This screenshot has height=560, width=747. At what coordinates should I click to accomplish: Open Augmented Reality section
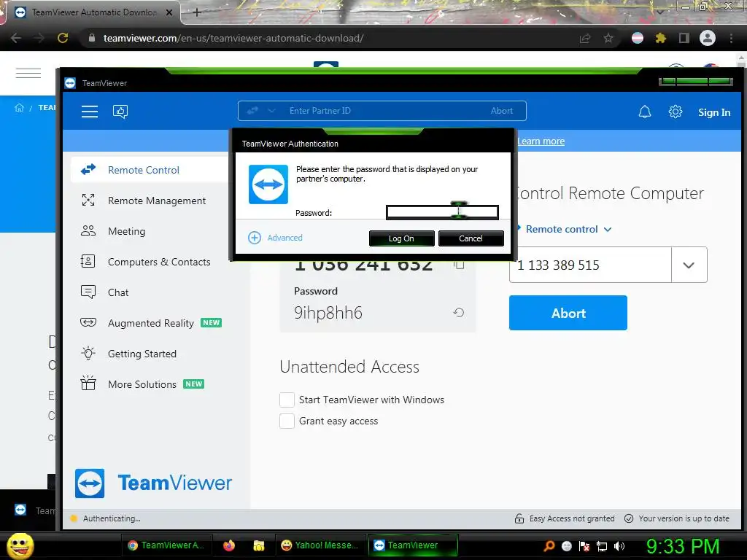[150, 323]
